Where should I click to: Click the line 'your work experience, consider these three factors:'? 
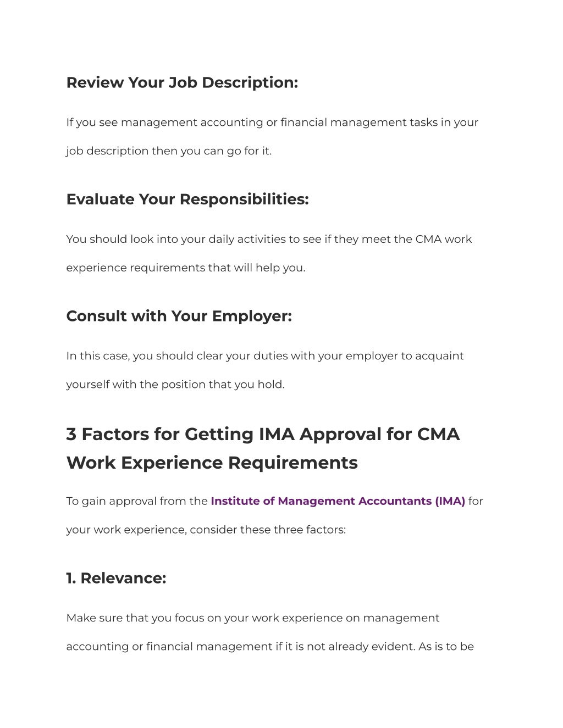pyautogui.click(x=206, y=530)
